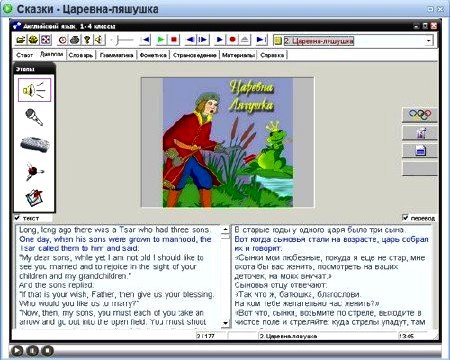Click the blue play-recording arrow button
Image resolution: width=450 pixels, height=360 pixels.
point(219,40)
